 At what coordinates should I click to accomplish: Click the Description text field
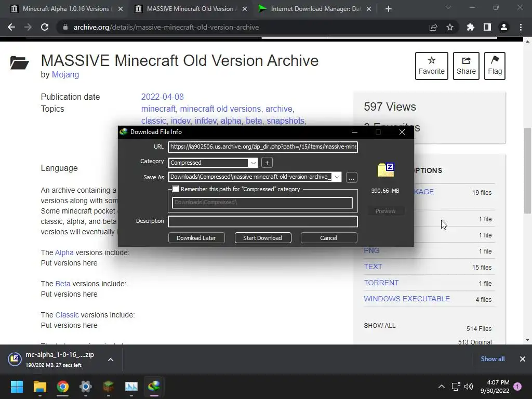263,221
